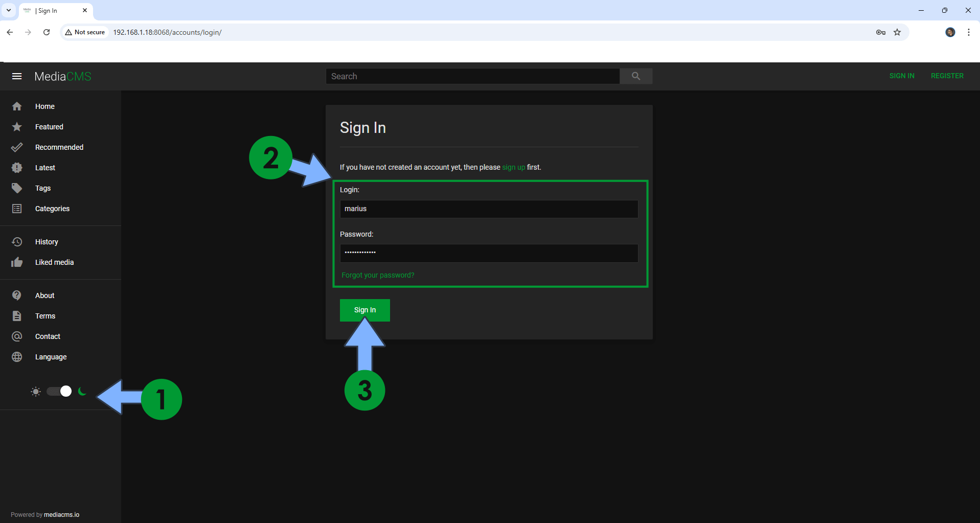980x523 pixels.
Task: Open the Featured star item
Action: 49,127
